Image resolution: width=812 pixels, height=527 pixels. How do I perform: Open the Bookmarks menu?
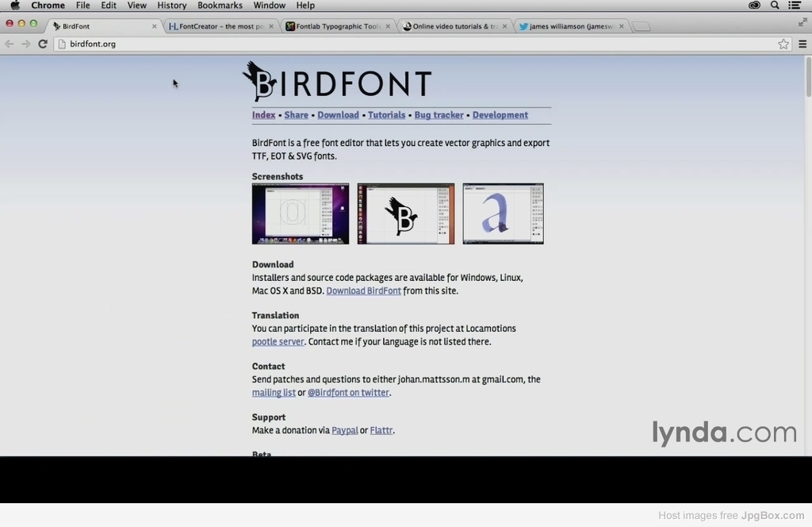click(220, 6)
